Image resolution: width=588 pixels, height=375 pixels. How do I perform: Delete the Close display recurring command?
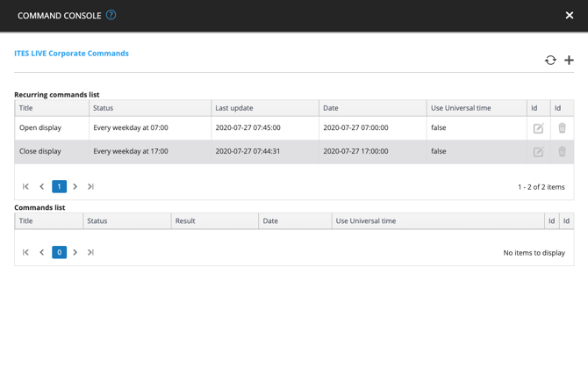[x=562, y=152]
